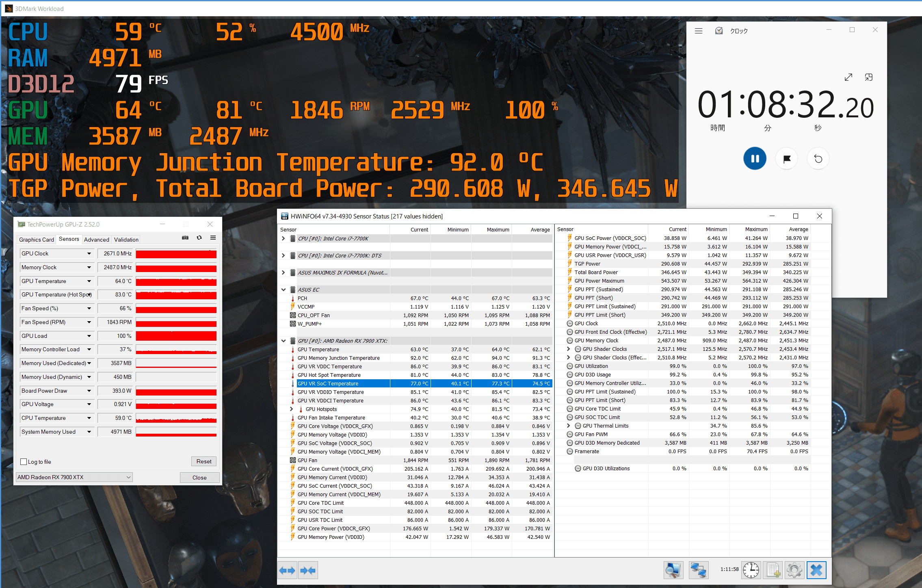The width and height of the screenshot is (922, 588).
Task: Select the GPU Memory Junction Temperature row
Action: tap(415, 358)
